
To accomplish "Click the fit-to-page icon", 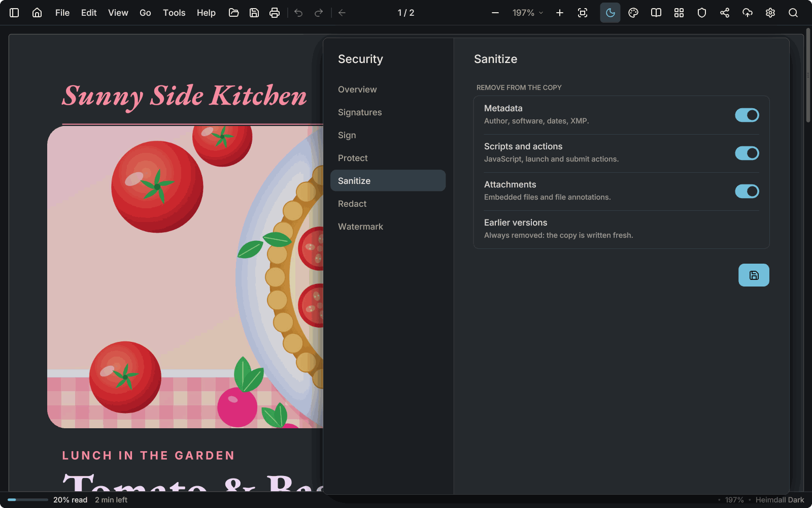I will 583,13.
